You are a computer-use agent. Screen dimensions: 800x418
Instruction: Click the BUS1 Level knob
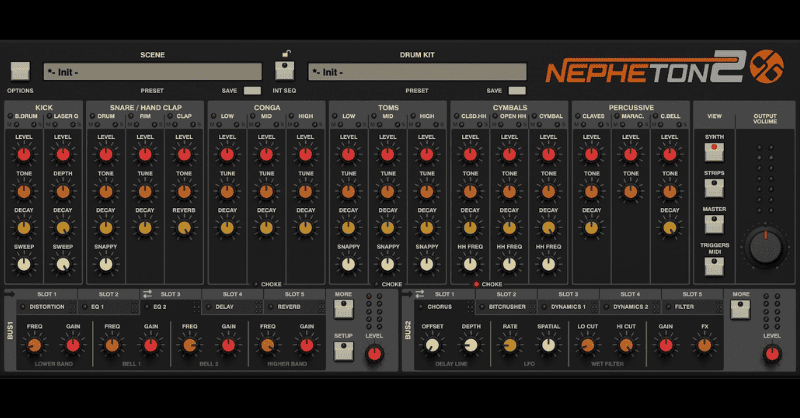coord(374,353)
